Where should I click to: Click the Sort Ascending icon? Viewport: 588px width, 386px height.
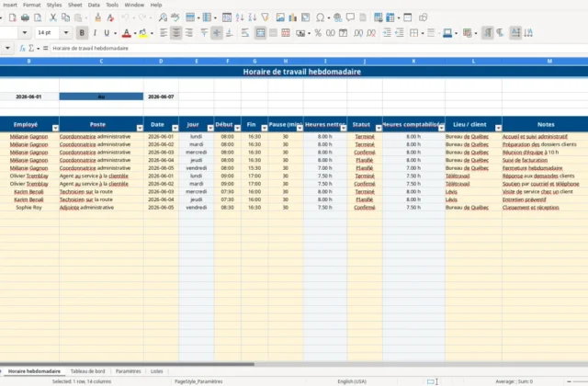[x=240, y=17]
